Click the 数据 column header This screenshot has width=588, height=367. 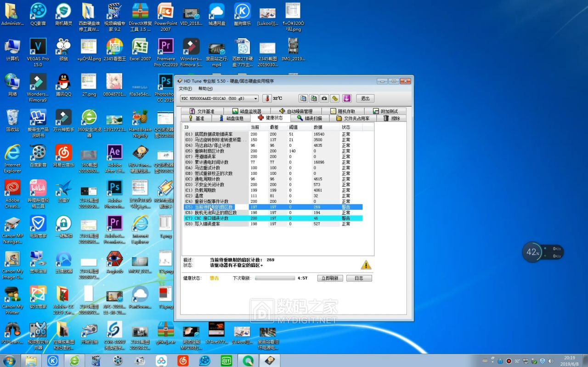pyautogui.click(x=326, y=127)
